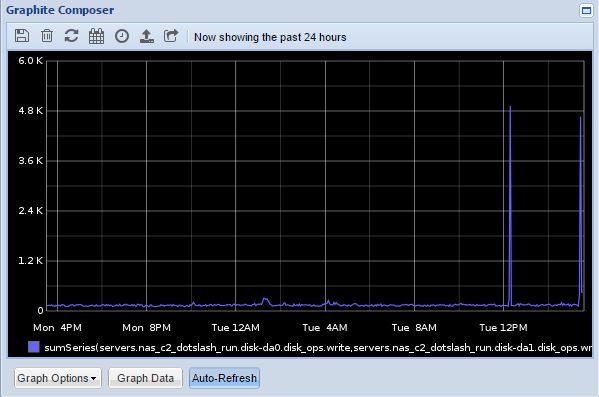Viewport: 599px width, 397px height.
Task: Open the calendar date range picker
Action: point(96,36)
